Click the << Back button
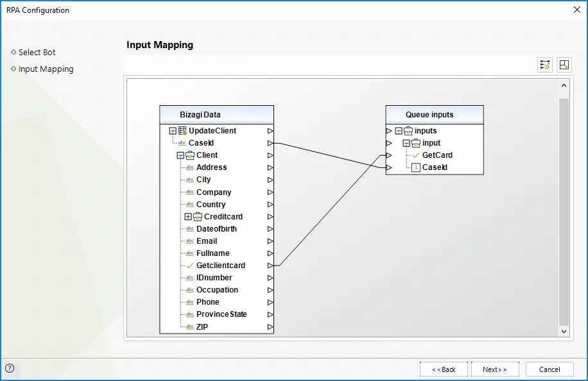 444,369
